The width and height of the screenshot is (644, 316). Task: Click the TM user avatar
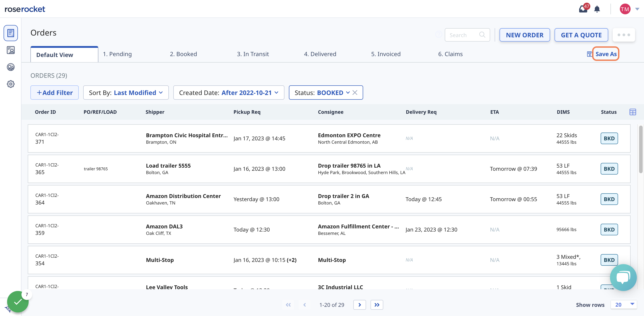click(x=625, y=9)
